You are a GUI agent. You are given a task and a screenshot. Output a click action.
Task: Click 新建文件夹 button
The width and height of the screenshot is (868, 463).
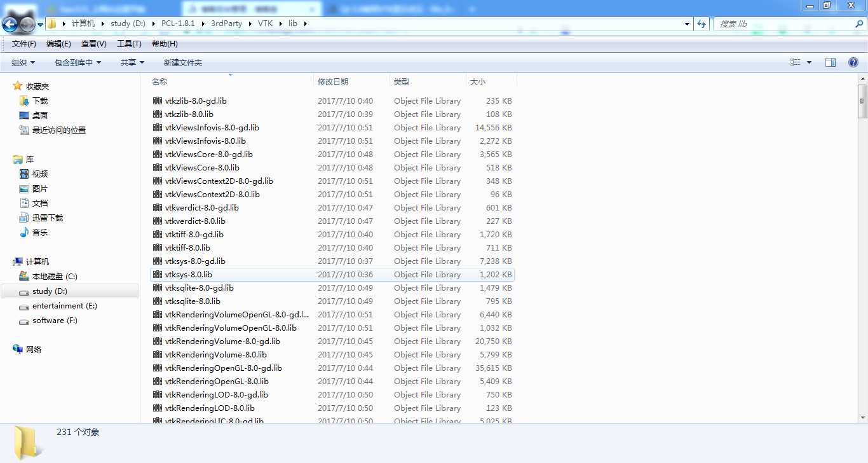coord(183,62)
